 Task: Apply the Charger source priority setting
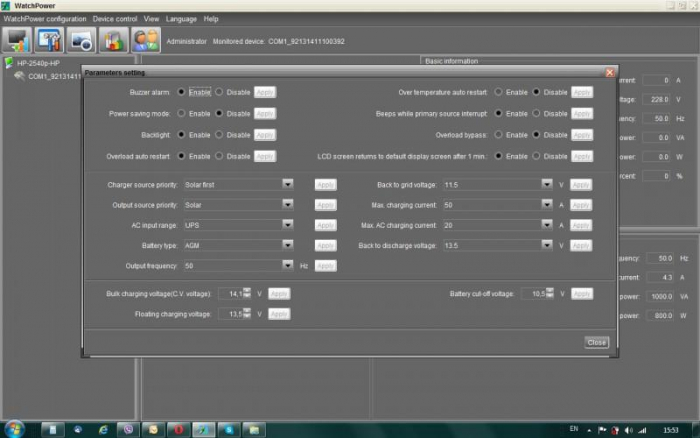point(325,184)
